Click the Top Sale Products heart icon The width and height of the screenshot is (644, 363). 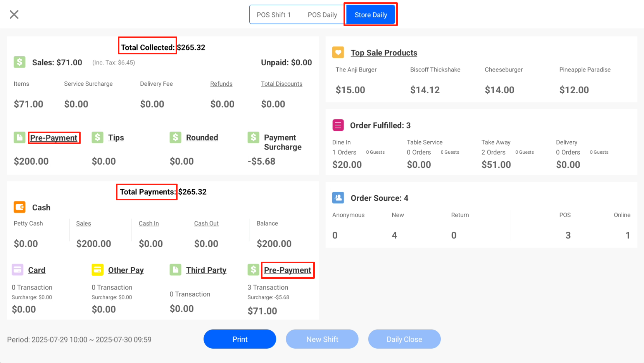338,52
